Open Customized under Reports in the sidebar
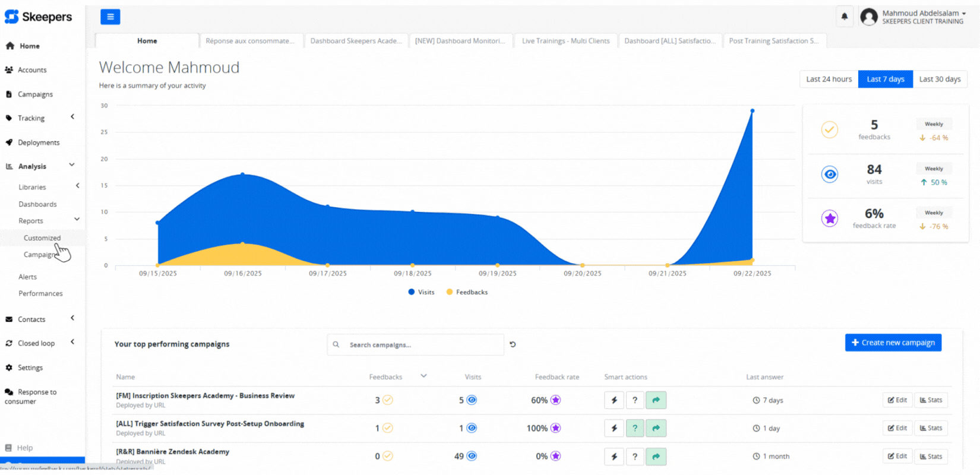The width and height of the screenshot is (980, 475). click(x=42, y=238)
